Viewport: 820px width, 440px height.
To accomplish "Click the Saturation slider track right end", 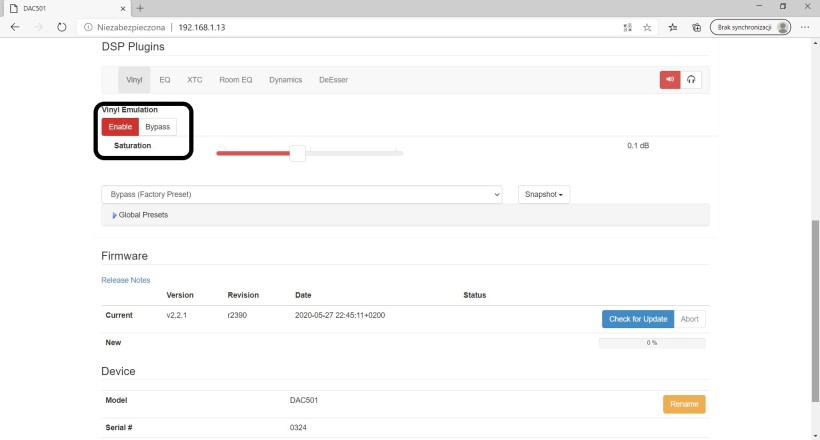I will 400,153.
